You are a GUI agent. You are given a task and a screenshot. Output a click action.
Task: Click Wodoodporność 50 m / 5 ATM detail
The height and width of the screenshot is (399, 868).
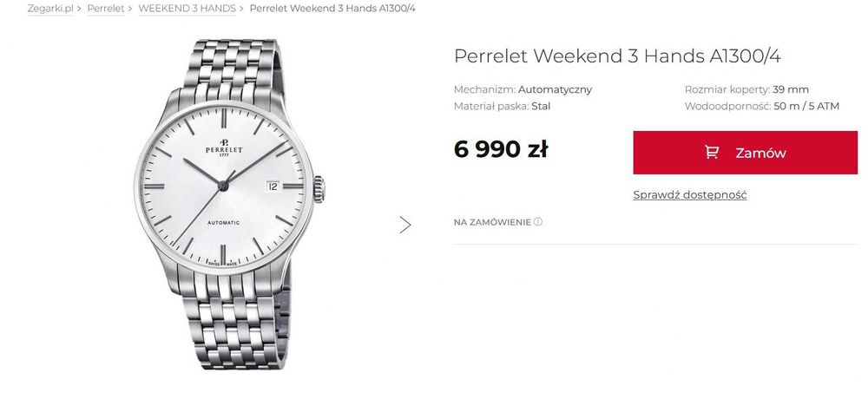pos(762,106)
